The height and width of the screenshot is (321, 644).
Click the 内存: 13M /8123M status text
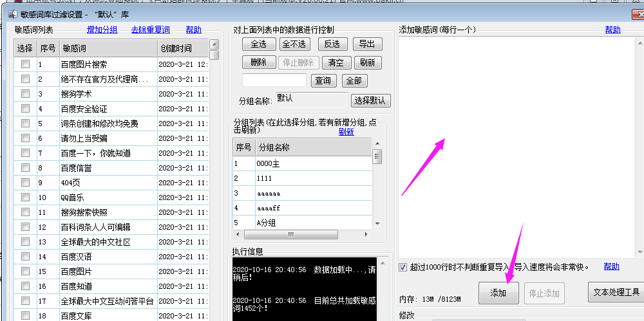[x=430, y=299]
